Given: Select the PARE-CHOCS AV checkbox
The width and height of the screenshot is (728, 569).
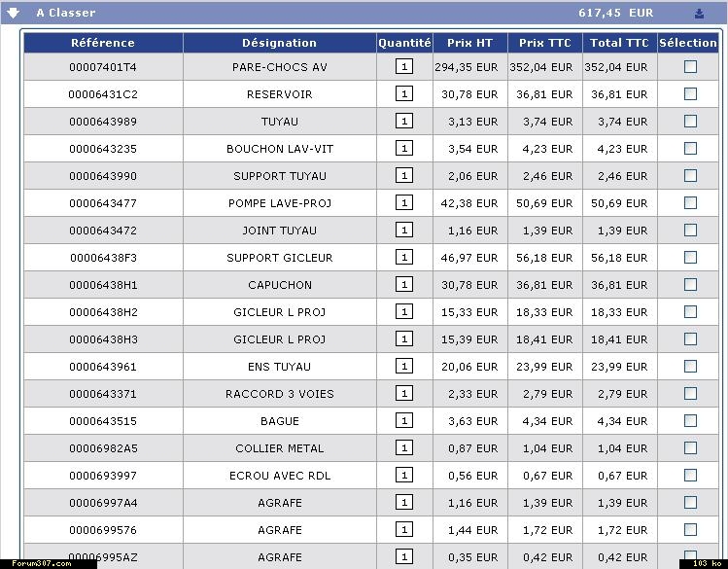Looking at the screenshot, I should (690, 66).
